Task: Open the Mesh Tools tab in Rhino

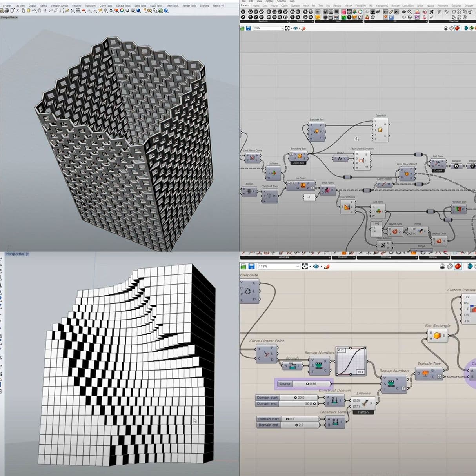Action: pyautogui.click(x=173, y=6)
